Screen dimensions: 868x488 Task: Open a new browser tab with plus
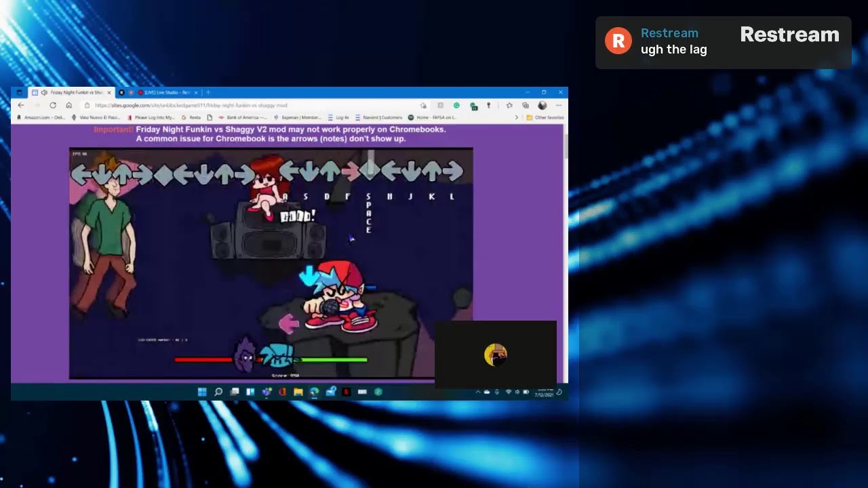click(x=208, y=92)
